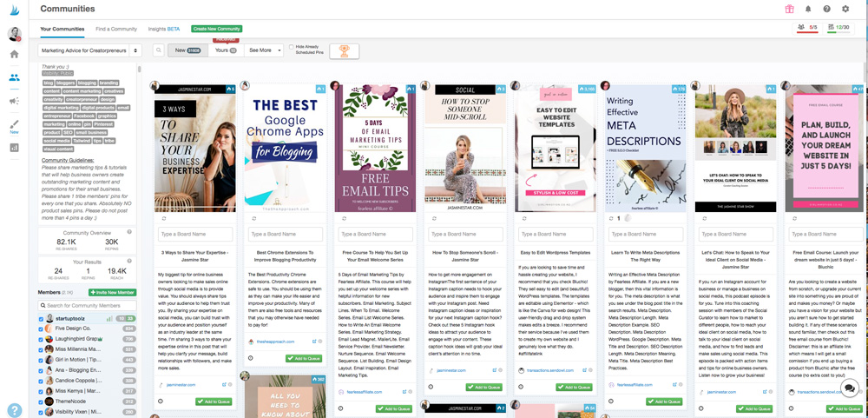
Task: Open the bar chart insights sidebar icon
Action: tap(14, 148)
